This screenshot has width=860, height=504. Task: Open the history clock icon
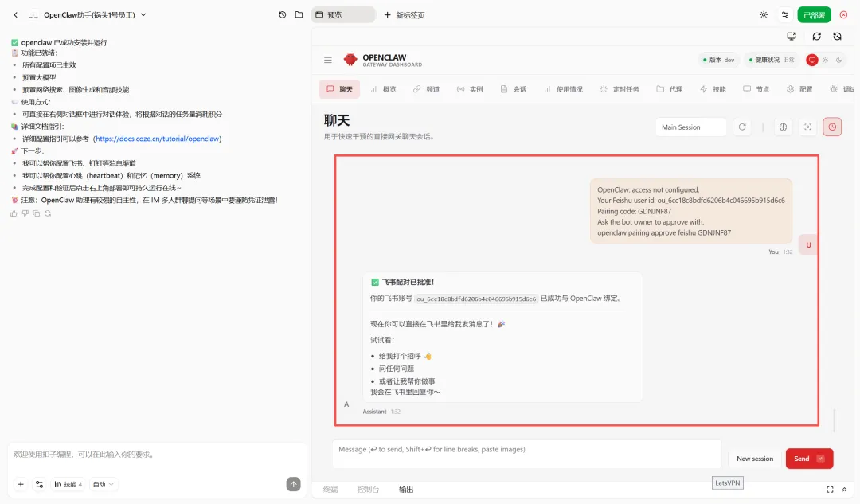tap(282, 15)
